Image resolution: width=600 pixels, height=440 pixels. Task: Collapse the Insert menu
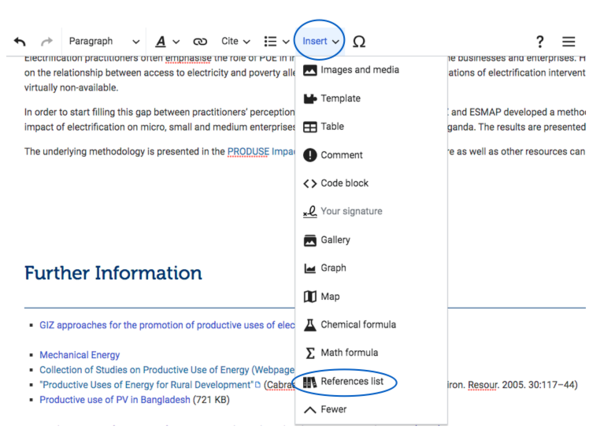point(320,42)
